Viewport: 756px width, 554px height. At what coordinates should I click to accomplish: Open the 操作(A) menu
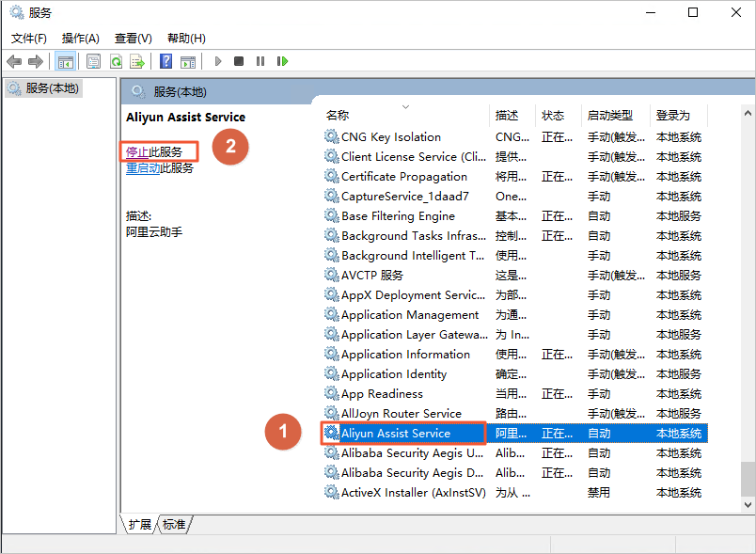pos(80,38)
